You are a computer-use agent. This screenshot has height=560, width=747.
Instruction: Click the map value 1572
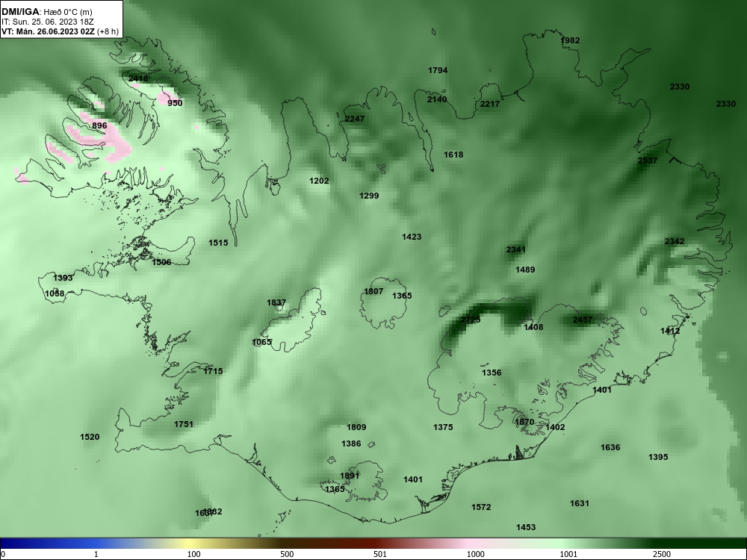click(x=481, y=508)
